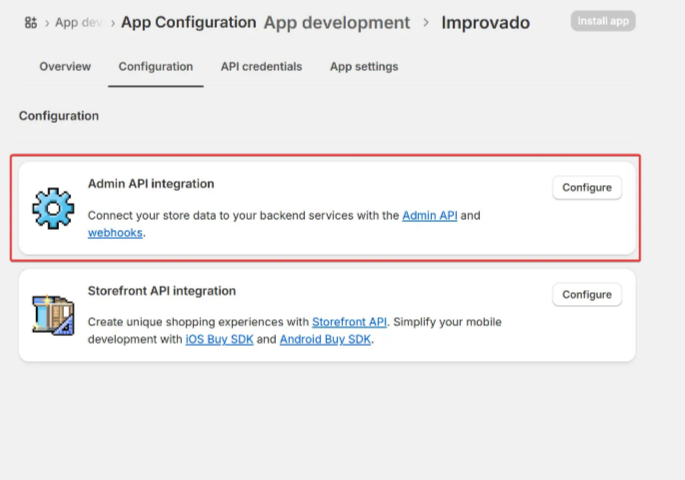Select the Configuration tab
Image resolution: width=685 pixels, height=480 pixels.
[x=155, y=67]
